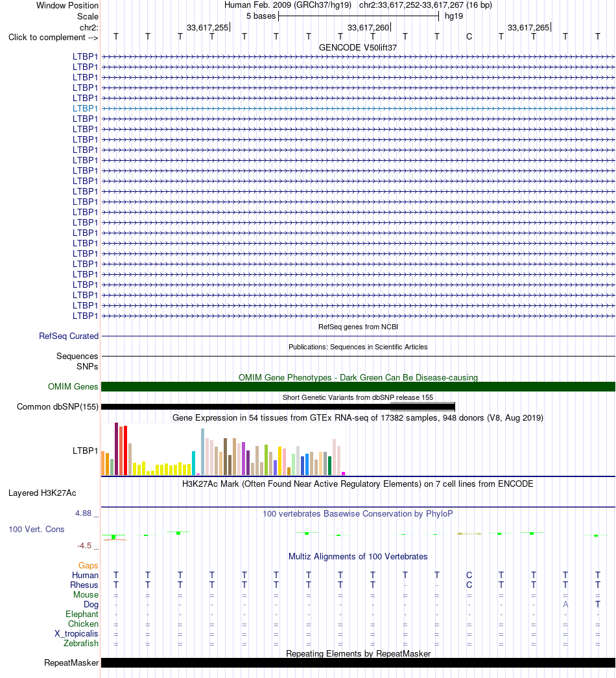Screen dimensions: 616x678
Task: Open the 100 Vert. Cons track label
Action: 36,530
